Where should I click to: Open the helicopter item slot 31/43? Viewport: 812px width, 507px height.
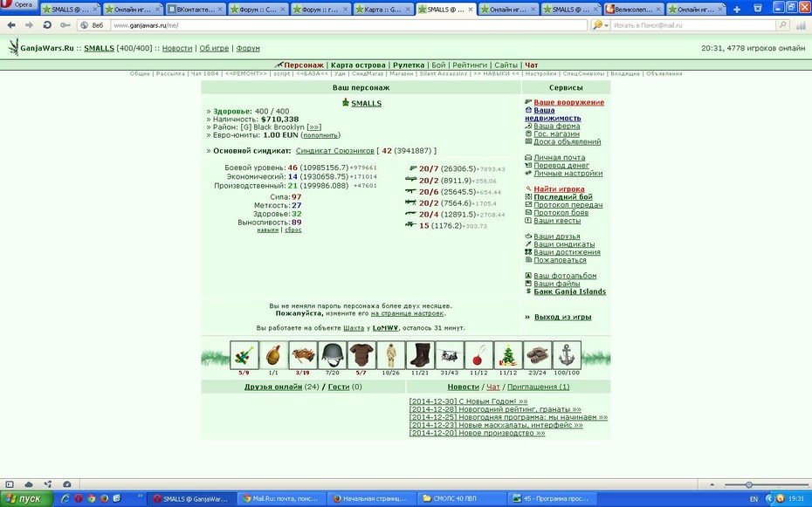pos(450,355)
